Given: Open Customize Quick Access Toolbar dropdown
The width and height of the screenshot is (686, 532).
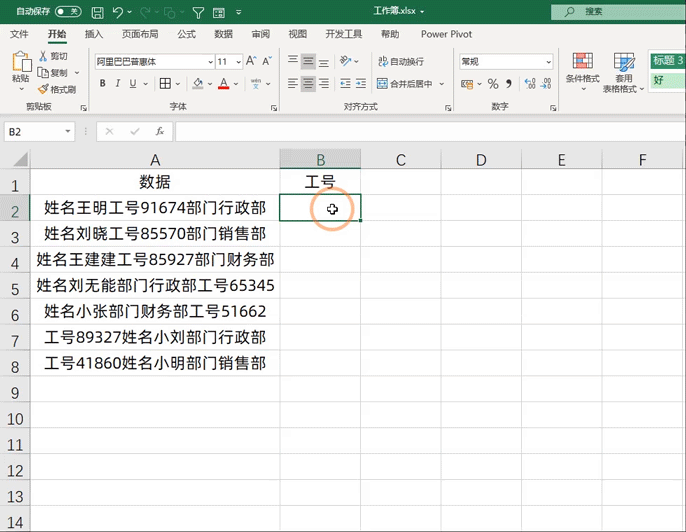Looking at the screenshot, I should pyautogui.click(x=238, y=12).
